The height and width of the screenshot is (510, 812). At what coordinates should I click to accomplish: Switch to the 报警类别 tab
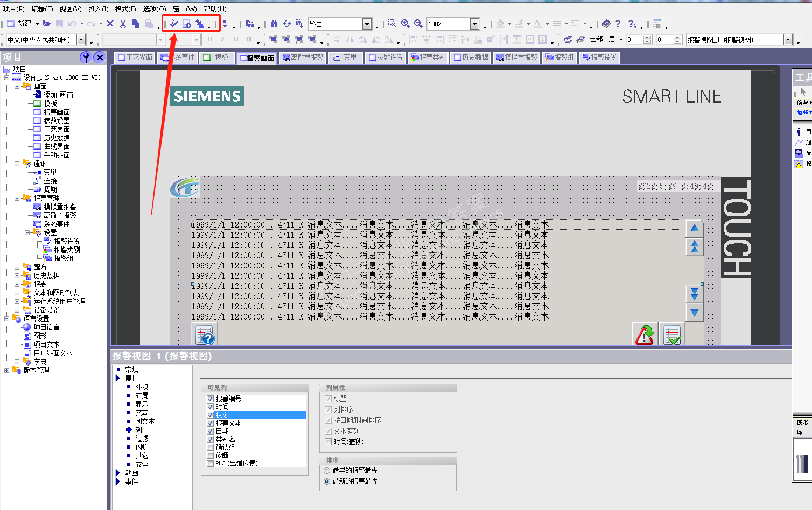pyautogui.click(x=428, y=58)
